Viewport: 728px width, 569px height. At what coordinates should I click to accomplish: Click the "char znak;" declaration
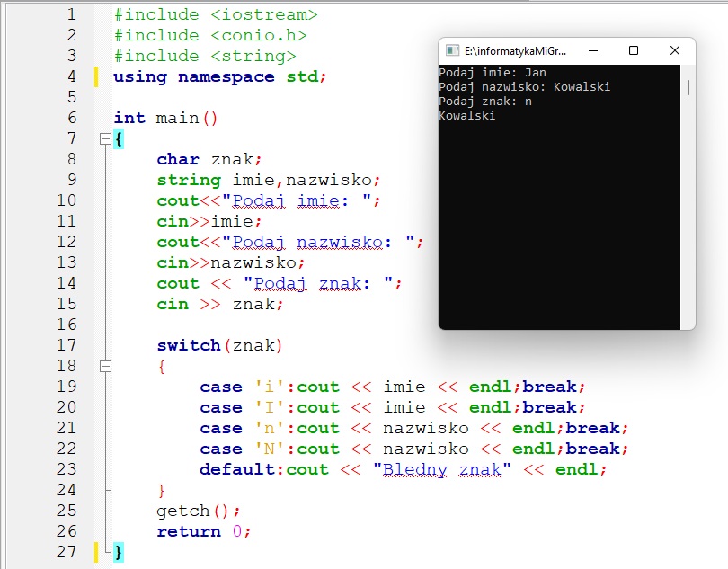point(209,159)
